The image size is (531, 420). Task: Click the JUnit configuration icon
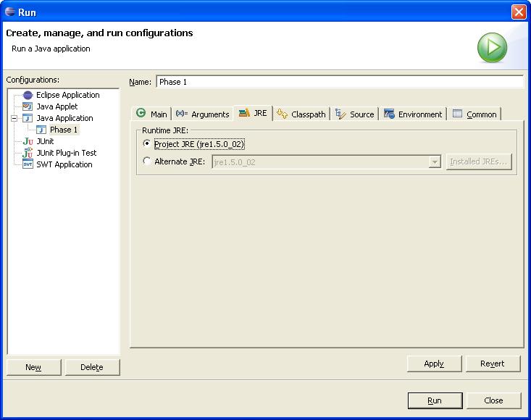pos(28,141)
